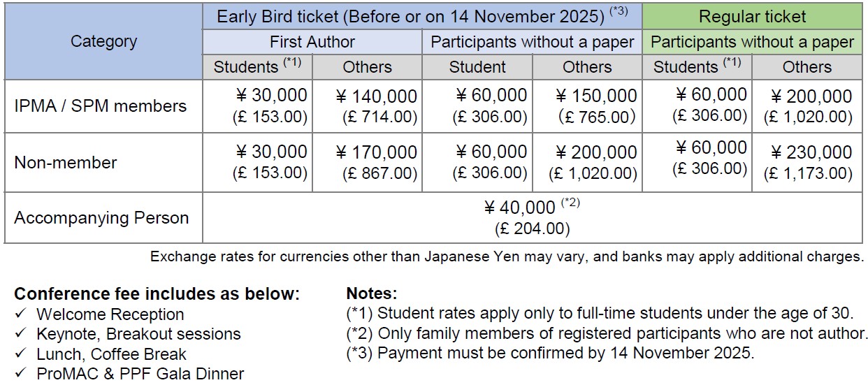This screenshot has height=385, width=868.
Task: Select the IPMA / SPM members row label
Action: click(x=101, y=106)
